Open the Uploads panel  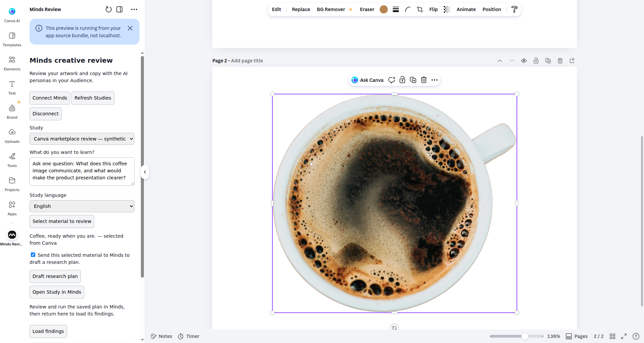point(12,136)
